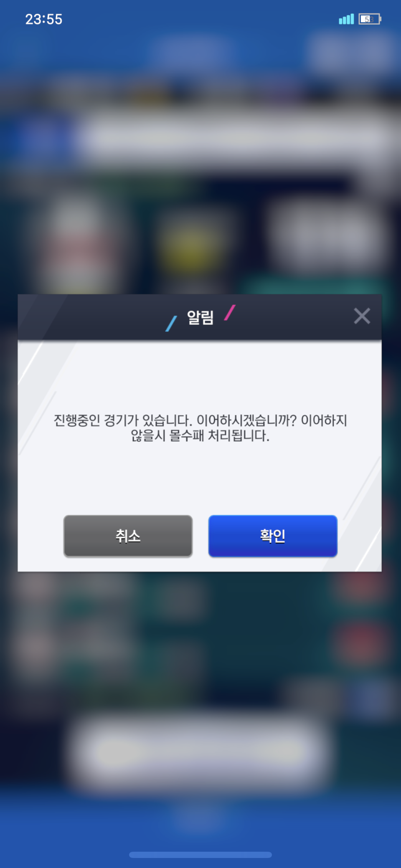The image size is (401, 868).
Task: Tap the 알림 dialog title text
Action: coord(200,317)
